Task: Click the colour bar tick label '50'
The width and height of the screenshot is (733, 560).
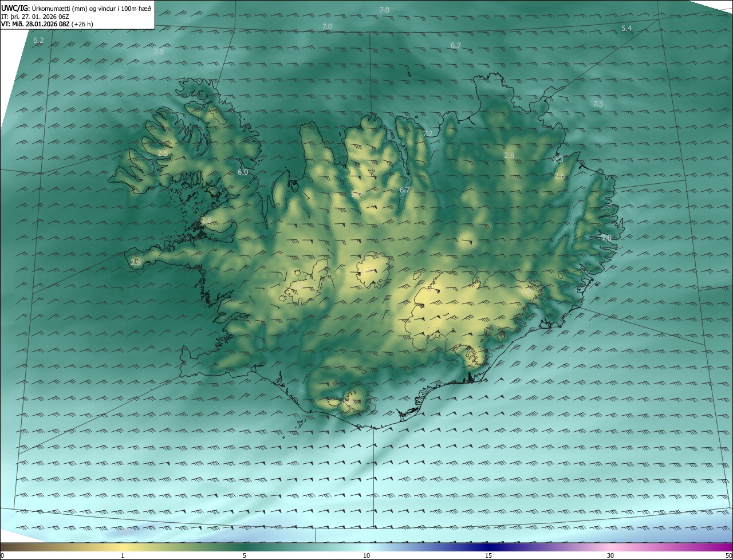Action: click(x=728, y=555)
